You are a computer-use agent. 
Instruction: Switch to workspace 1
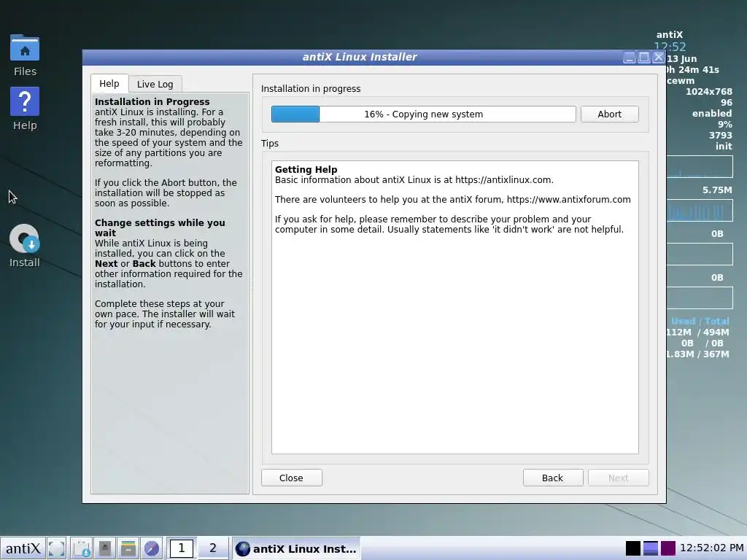pyautogui.click(x=182, y=548)
